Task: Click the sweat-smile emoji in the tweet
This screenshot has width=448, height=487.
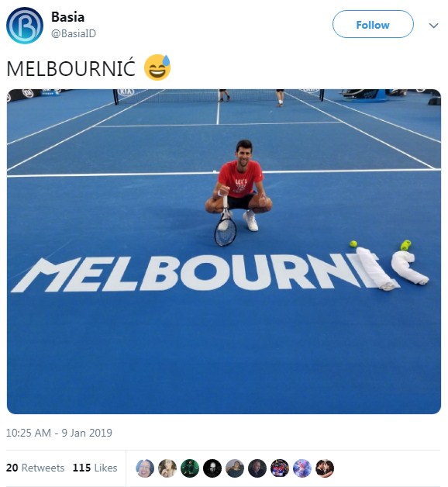Action: pyautogui.click(x=157, y=67)
